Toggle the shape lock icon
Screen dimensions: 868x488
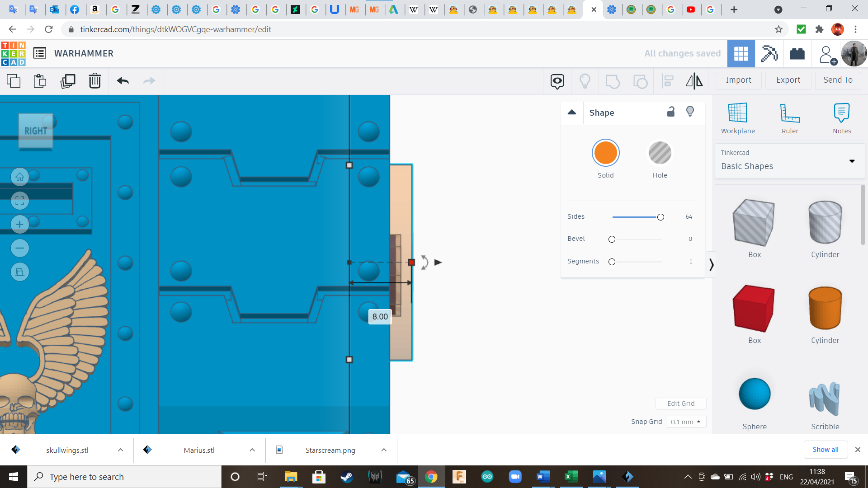[x=671, y=112]
